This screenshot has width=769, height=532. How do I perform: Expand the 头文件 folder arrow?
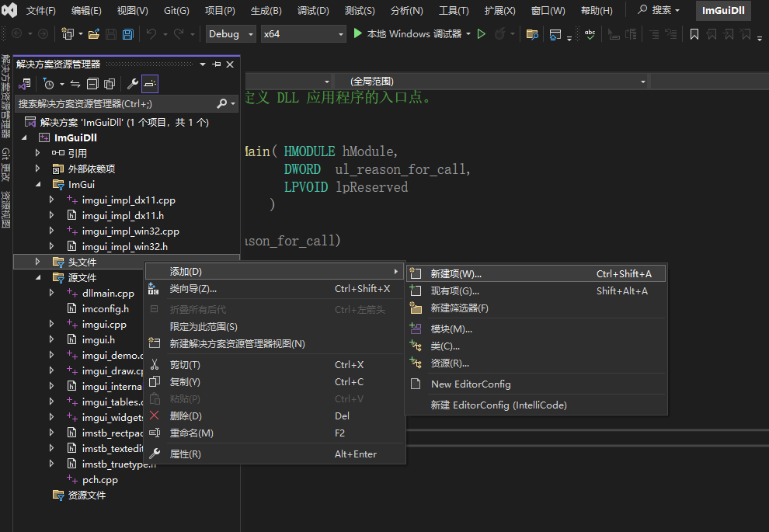click(38, 262)
